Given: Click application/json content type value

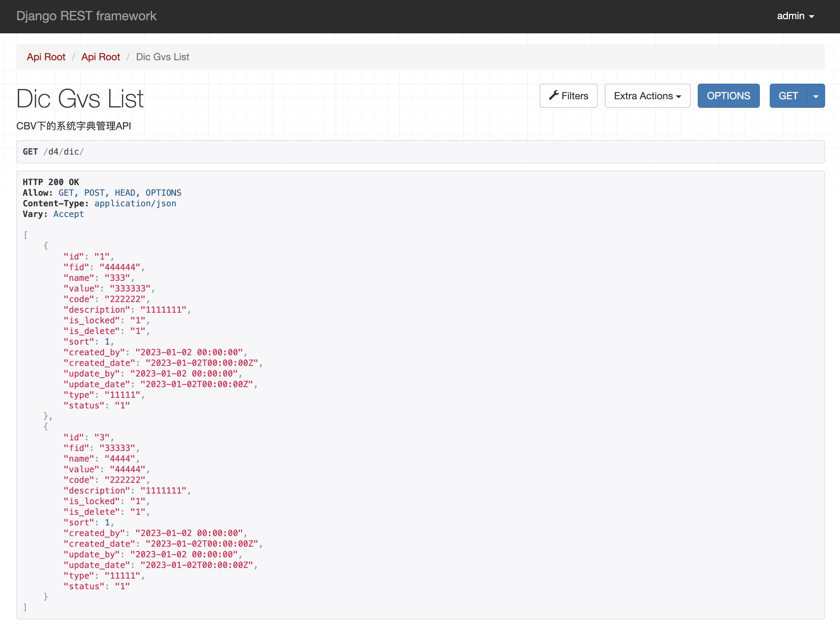Looking at the screenshot, I should (135, 204).
